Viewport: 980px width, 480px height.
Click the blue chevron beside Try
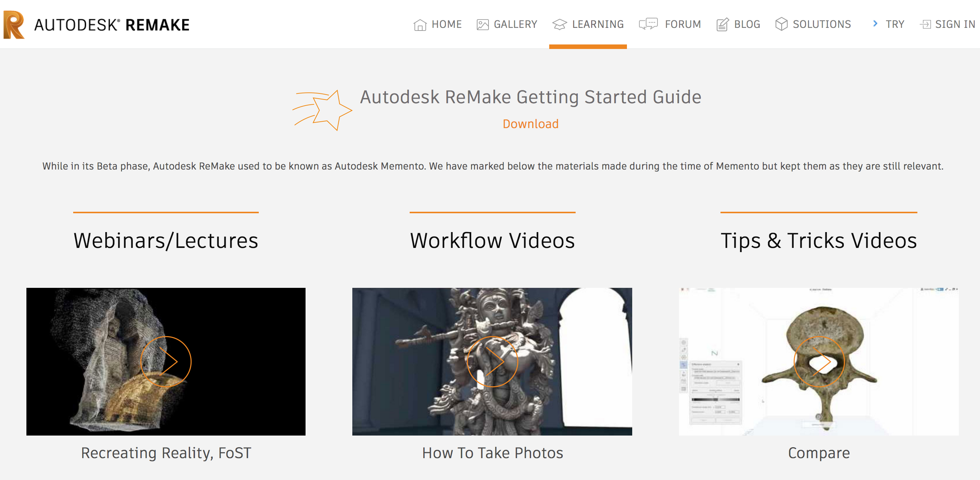coord(875,24)
